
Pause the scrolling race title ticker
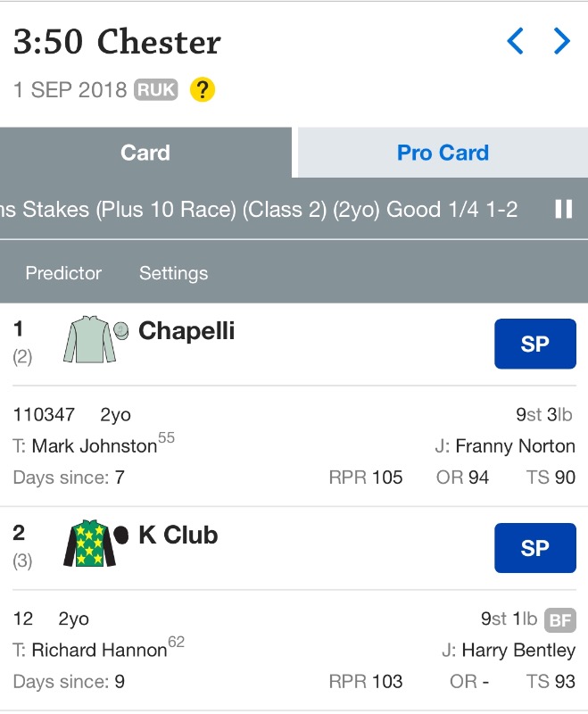(563, 209)
